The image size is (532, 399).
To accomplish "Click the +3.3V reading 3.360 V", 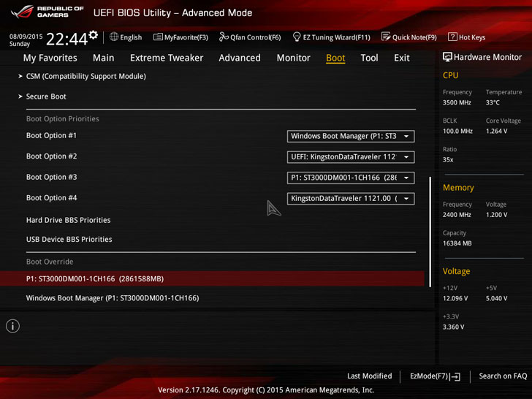I will pos(453,327).
